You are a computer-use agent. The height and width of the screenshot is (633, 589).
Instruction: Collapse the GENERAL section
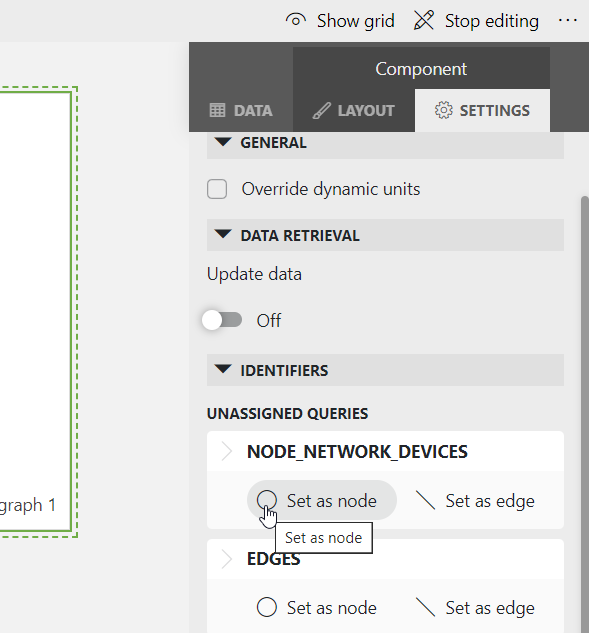pyautogui.click(x=385, y=143)
